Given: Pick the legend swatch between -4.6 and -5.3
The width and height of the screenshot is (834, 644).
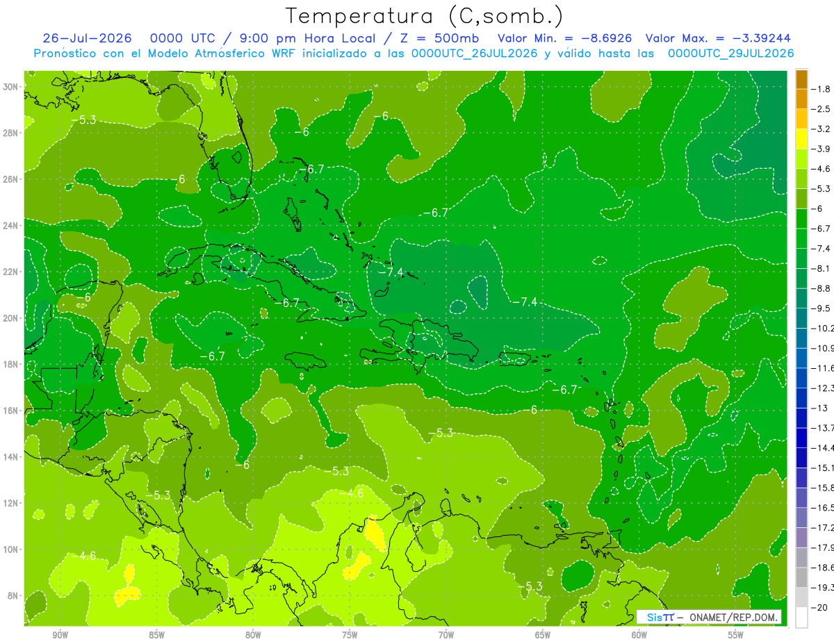Looking at the screenshot, I should pyautogui.click(x=801, y=179).
